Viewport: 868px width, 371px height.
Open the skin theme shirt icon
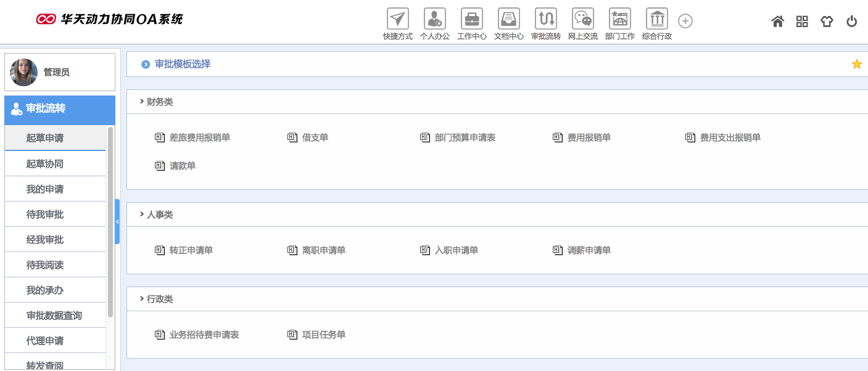827,22
